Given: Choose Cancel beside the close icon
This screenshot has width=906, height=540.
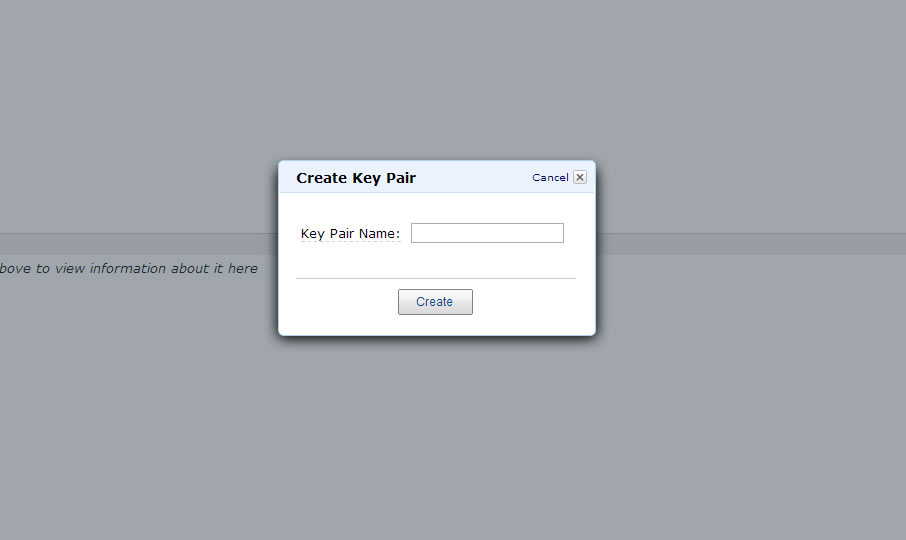Looking at the screenshot, I should tap(550, 177).
